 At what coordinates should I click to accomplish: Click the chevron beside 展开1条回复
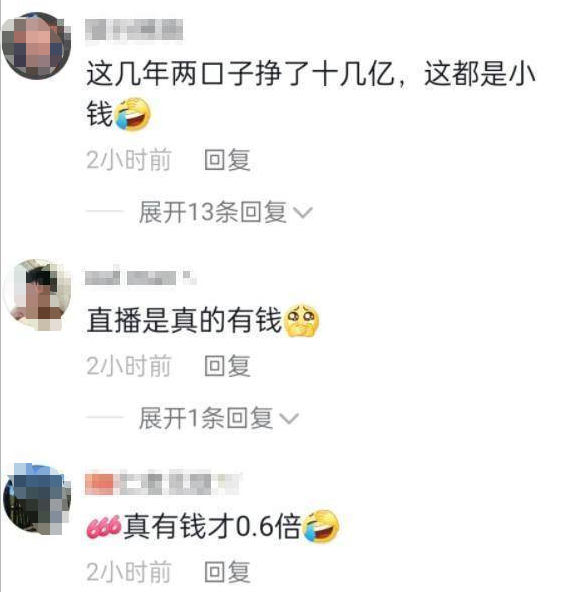click(289, 418)
